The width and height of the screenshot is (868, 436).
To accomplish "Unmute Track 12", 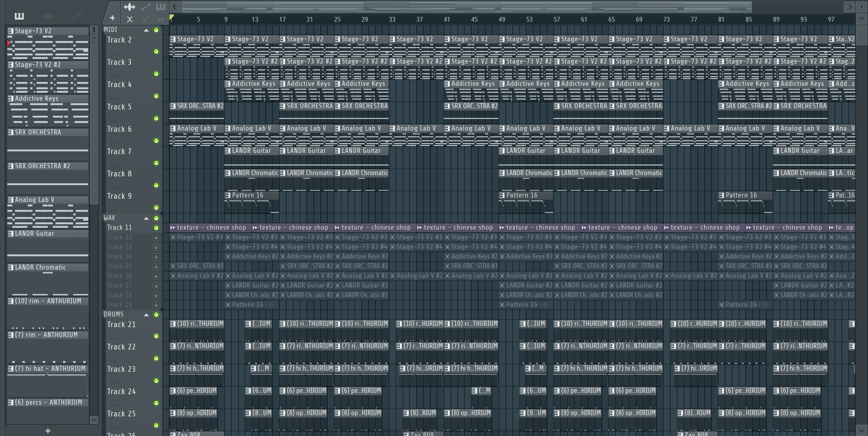I will click(156, 237).
